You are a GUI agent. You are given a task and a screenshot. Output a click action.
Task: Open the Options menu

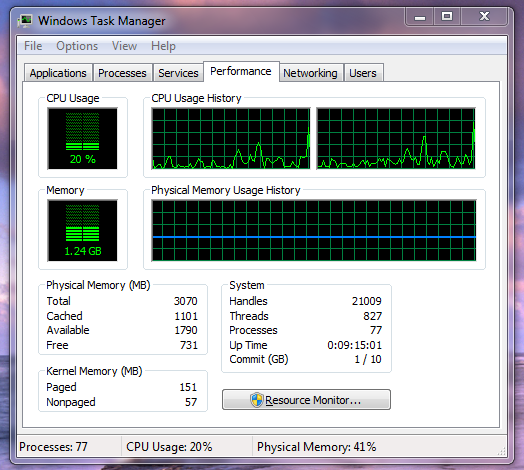tap(77, 46)
